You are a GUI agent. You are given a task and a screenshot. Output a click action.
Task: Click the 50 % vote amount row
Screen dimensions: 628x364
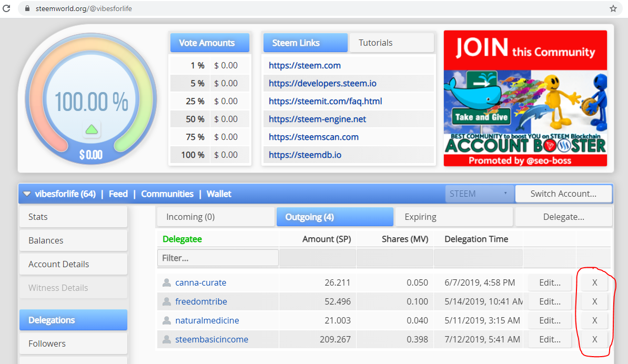210,119
